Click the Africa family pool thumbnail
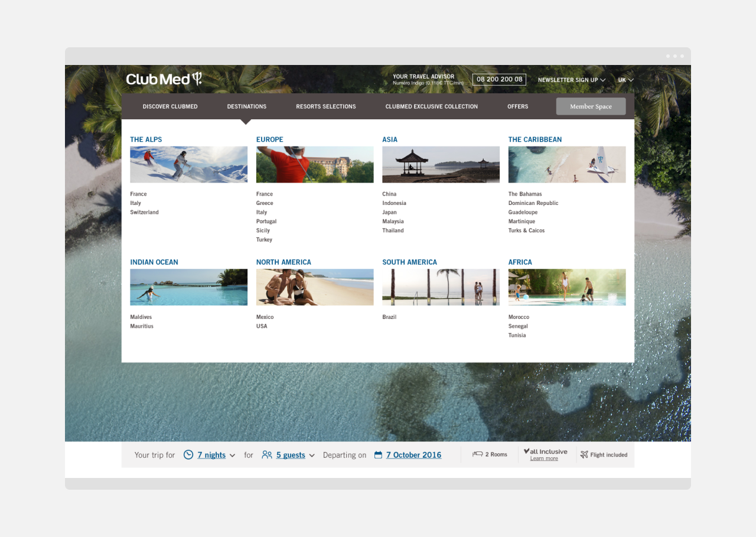Viewport: 756px width, 537px height. tap(567, 287)
